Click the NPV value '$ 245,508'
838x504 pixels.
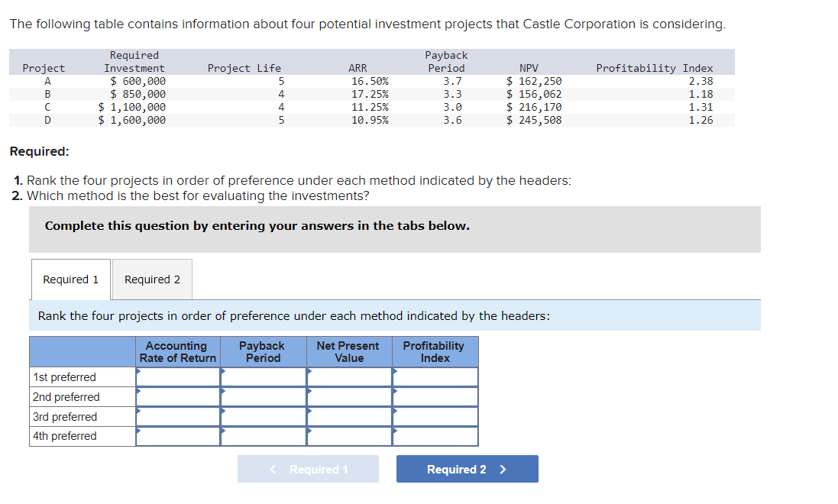pos(535,120)
